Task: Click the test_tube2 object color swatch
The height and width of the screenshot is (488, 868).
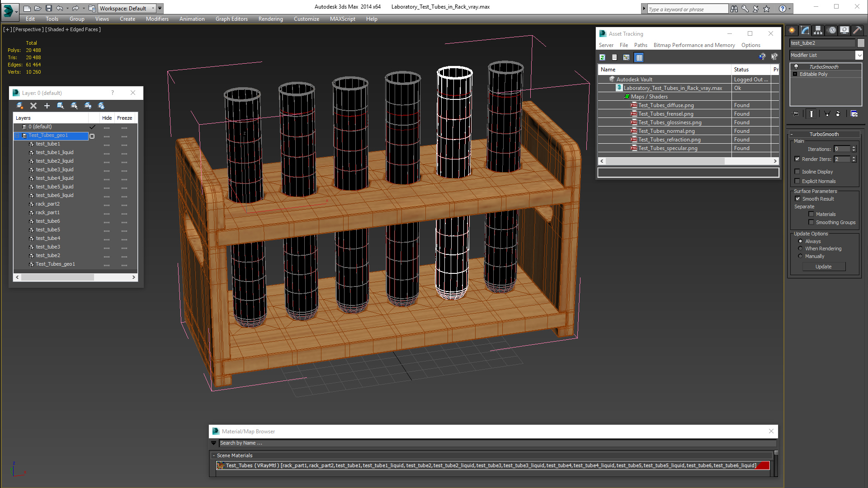Action: pyautogui.click(x=861, y=43)
